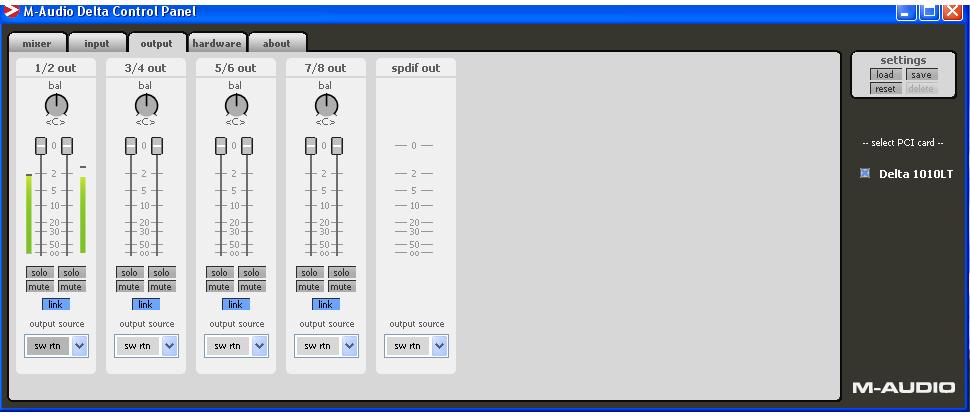Toggle the link button for 3/4 out

click(146, 304)
